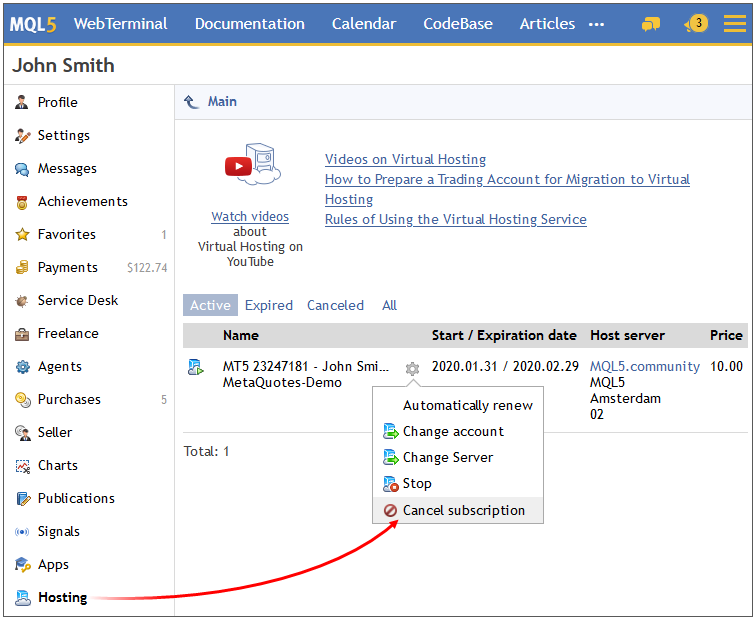Switch to the All subscriptions tab
Image resolution: width=754 pixels, height=620 pixels.
(389, 305)
